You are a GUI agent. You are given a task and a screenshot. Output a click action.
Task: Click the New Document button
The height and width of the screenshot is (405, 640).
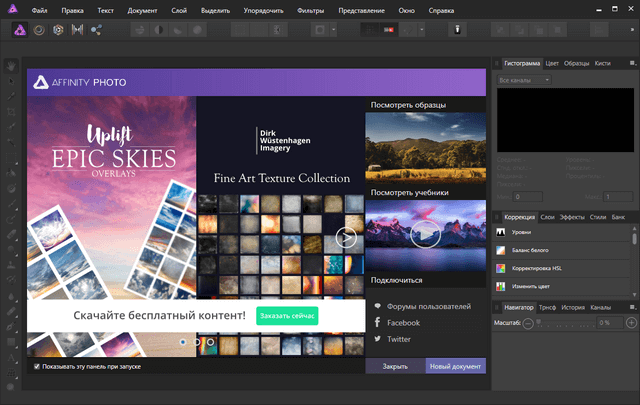[x=455, y=367]
